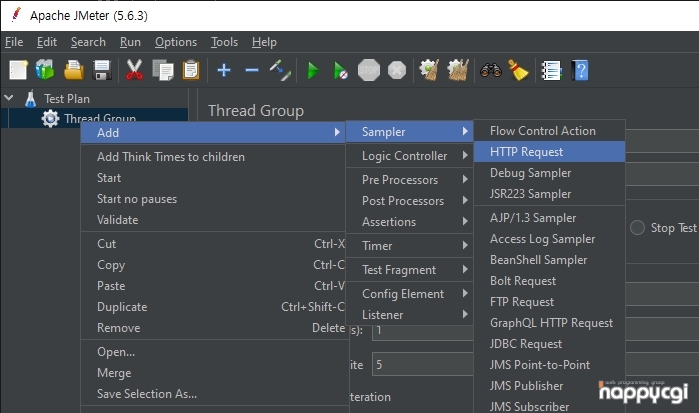Expand the Test Fragment submenu

click(x=409, y=270)
